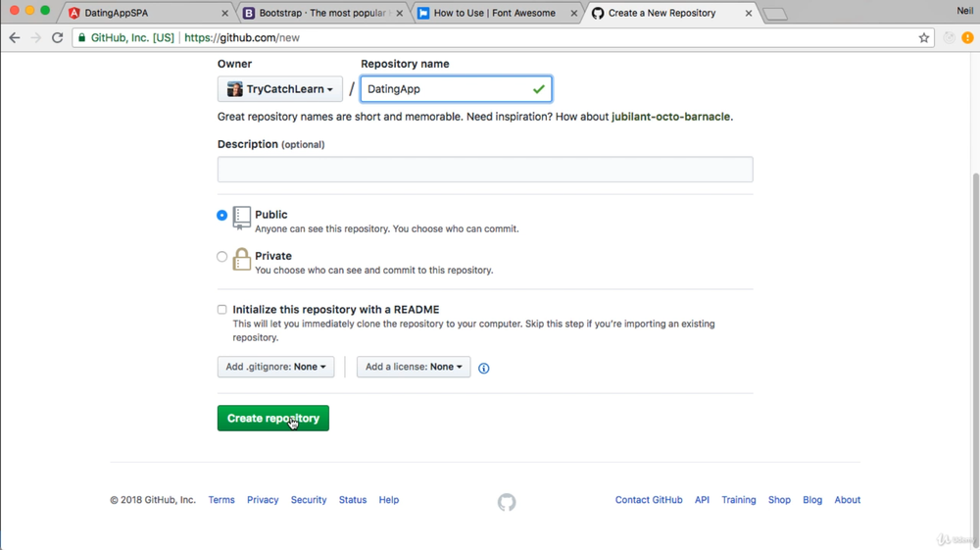The image size is (980, 550).
Task: Click the GitHub Octocat logo in the footer
Action: tap(507, 502)
